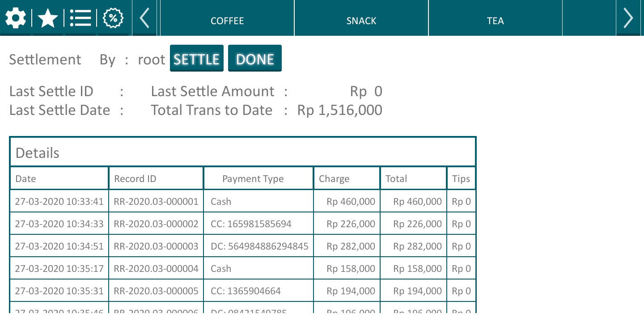
Task: Switch to the TEA category tab
Action: (495, 21)
